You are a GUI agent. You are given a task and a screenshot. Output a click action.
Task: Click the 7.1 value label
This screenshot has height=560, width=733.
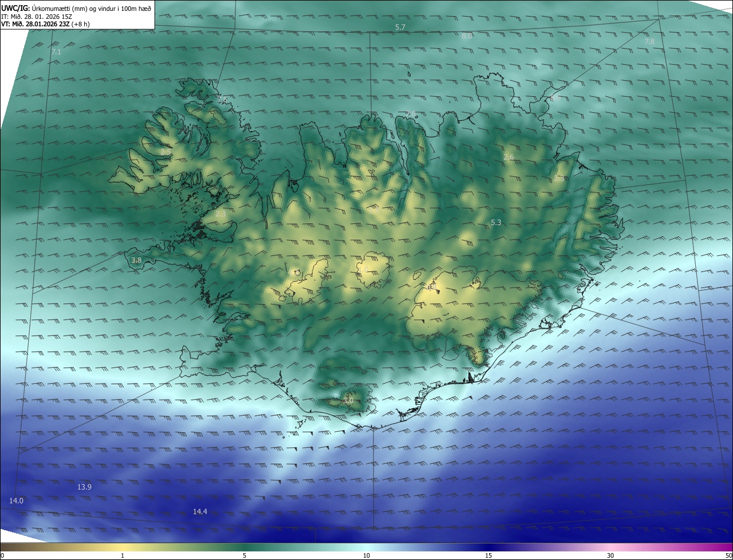(x=56, y=52)
